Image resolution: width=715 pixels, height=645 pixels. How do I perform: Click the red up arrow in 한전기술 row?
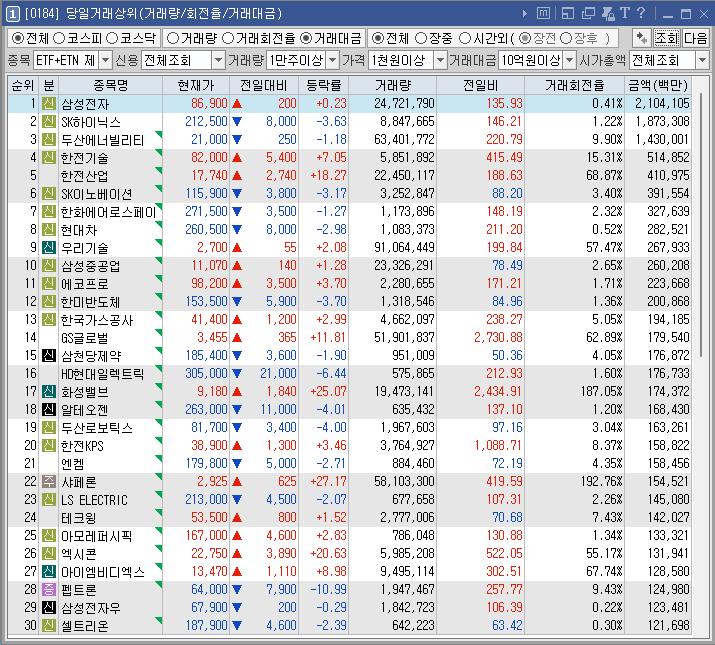click(x=237, y=158)
